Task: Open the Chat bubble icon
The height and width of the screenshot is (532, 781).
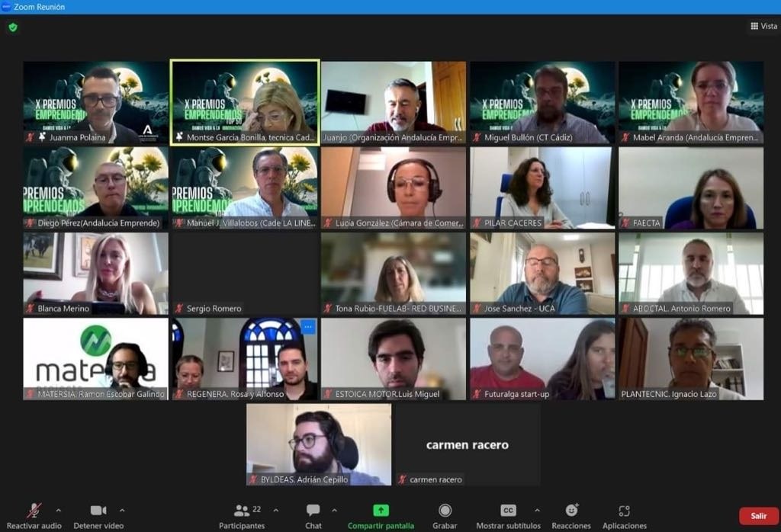Action: tap(313, 511)
